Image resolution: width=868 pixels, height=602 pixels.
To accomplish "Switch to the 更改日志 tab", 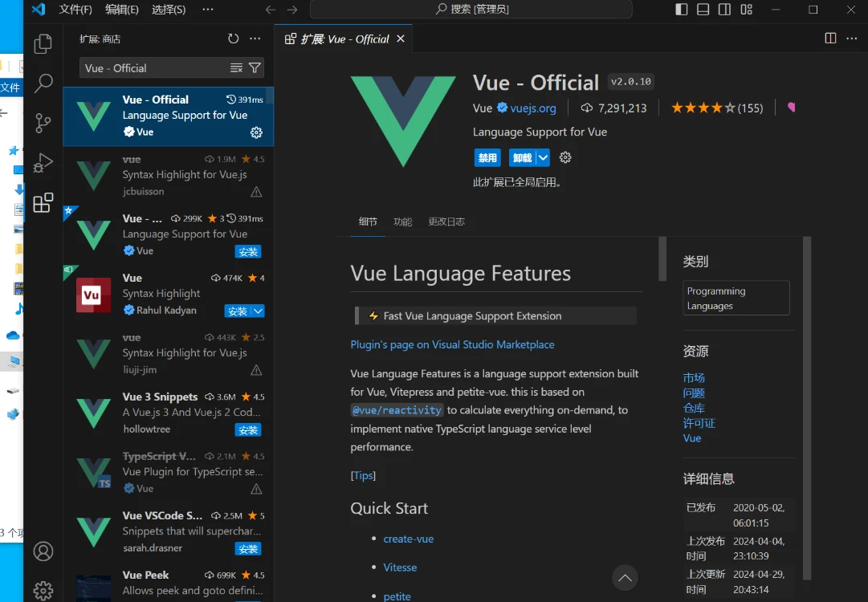I will coord(446,222).
